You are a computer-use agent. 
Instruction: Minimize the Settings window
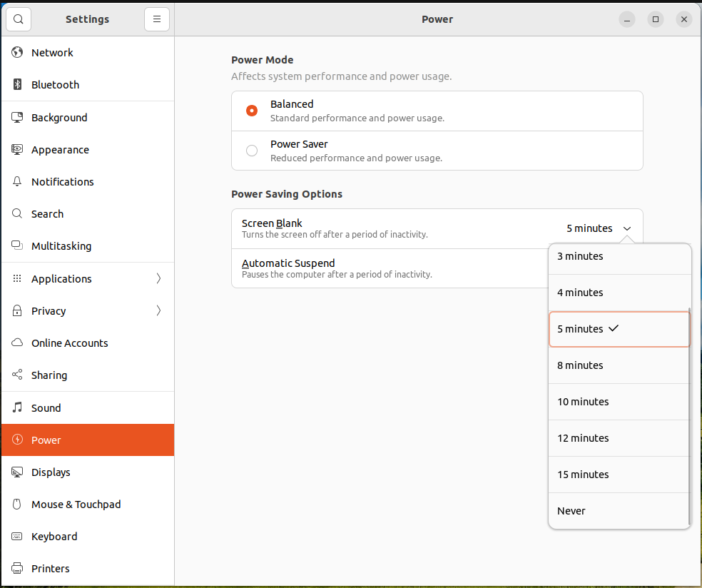pos(627,19)
